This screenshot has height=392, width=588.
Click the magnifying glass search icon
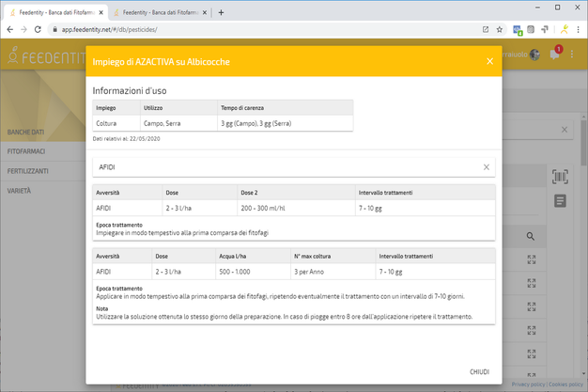(531, 237)
